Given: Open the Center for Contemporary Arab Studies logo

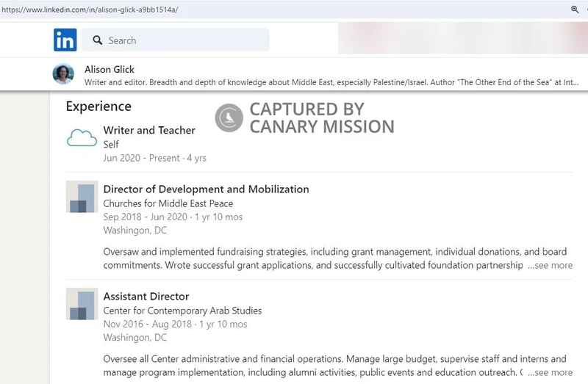Looking at the screenshot, I should 82,304.
